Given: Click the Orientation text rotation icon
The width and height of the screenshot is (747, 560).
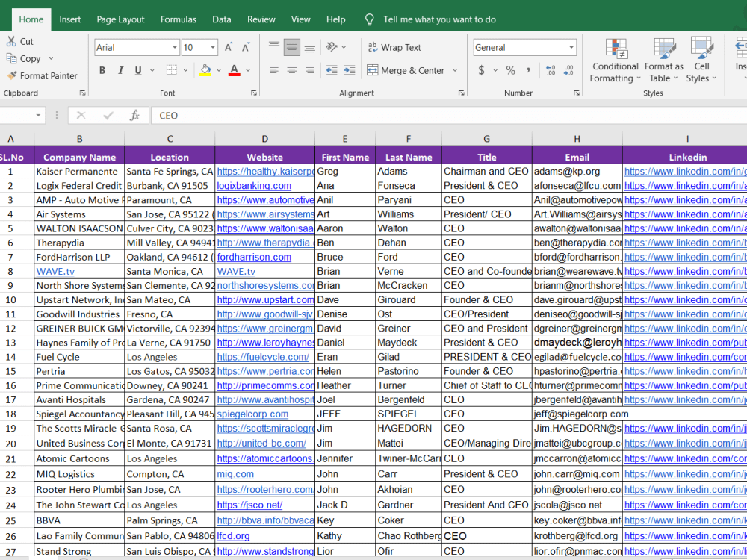Looking at the screenshot, I should pyautogui.click(x=332, y=46).
